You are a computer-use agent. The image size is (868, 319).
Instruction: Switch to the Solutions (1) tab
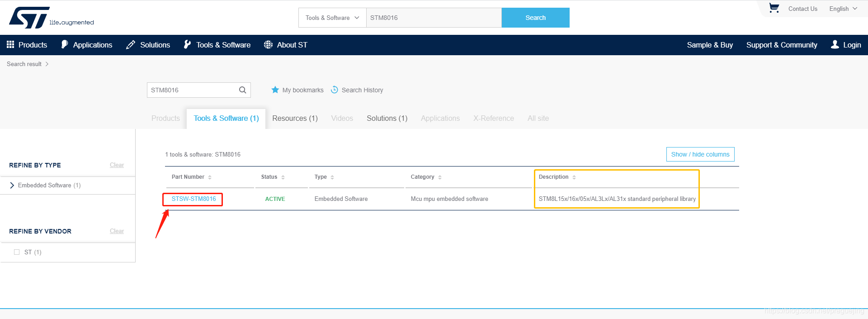tap(387, 118)
